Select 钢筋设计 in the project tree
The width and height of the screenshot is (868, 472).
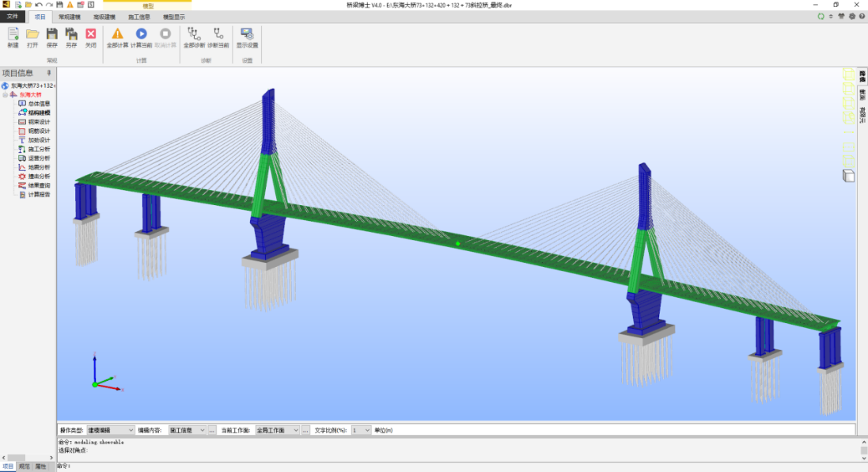pos(39,131)
